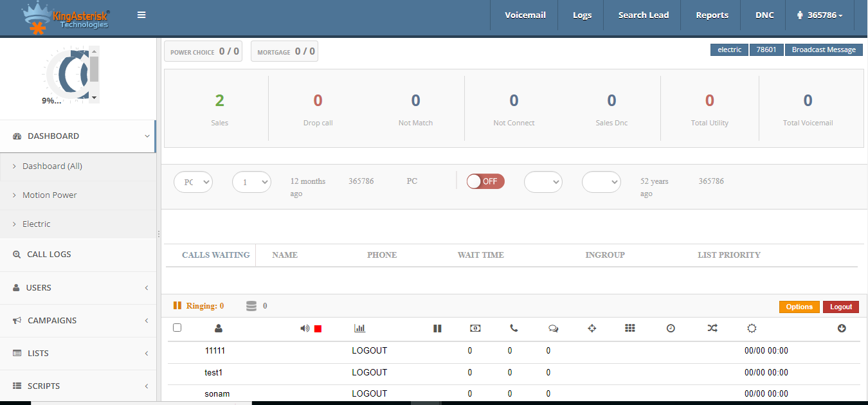The image size is (868, 405).
Task: Open the bar chart statistics icon
Action: pyautogui.click(x=359, y=328)
